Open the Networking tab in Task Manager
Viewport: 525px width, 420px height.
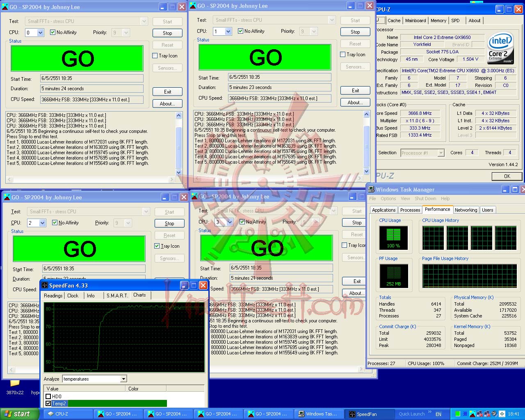coord(466,210)
